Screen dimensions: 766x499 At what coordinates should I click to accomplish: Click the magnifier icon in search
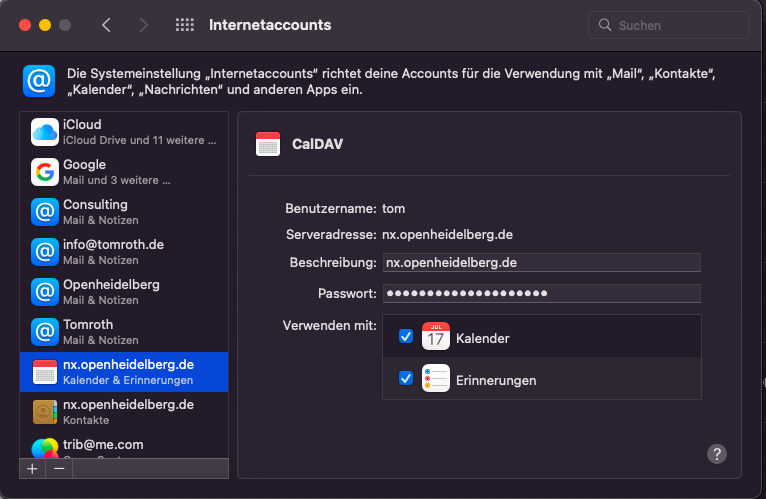click(x=605, y=25)
